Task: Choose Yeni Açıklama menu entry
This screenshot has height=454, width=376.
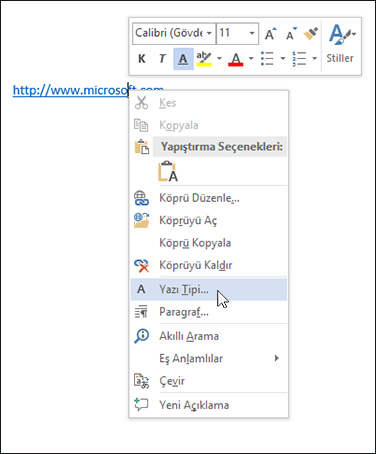Action: tap(209, 405)
